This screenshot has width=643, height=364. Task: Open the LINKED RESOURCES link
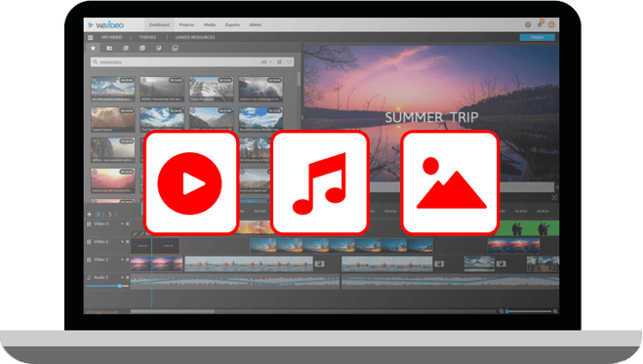pyautogui.click(x=195, y=37)
